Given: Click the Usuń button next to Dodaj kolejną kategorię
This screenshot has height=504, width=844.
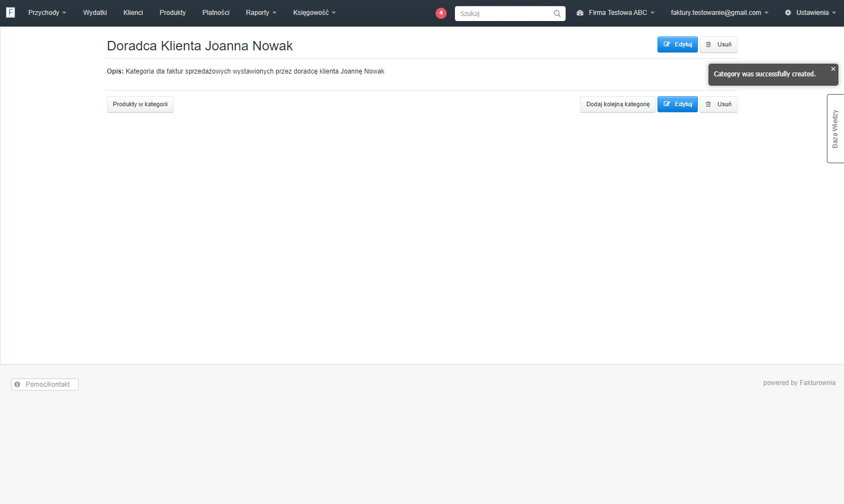Looking at the screenshot, I should 718,104.
